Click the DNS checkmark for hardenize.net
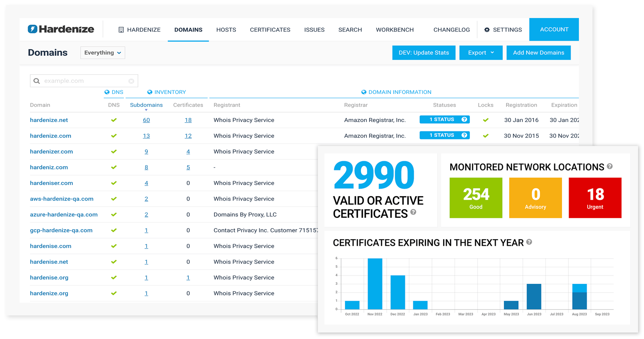Viewport: 644px width, 339px height. [x=114, y=120]
